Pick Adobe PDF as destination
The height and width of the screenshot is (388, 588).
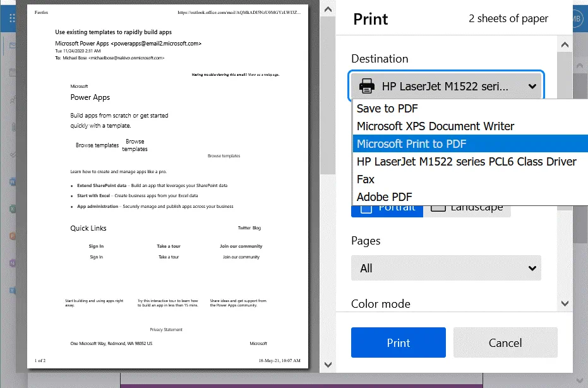tap(384, 197)
